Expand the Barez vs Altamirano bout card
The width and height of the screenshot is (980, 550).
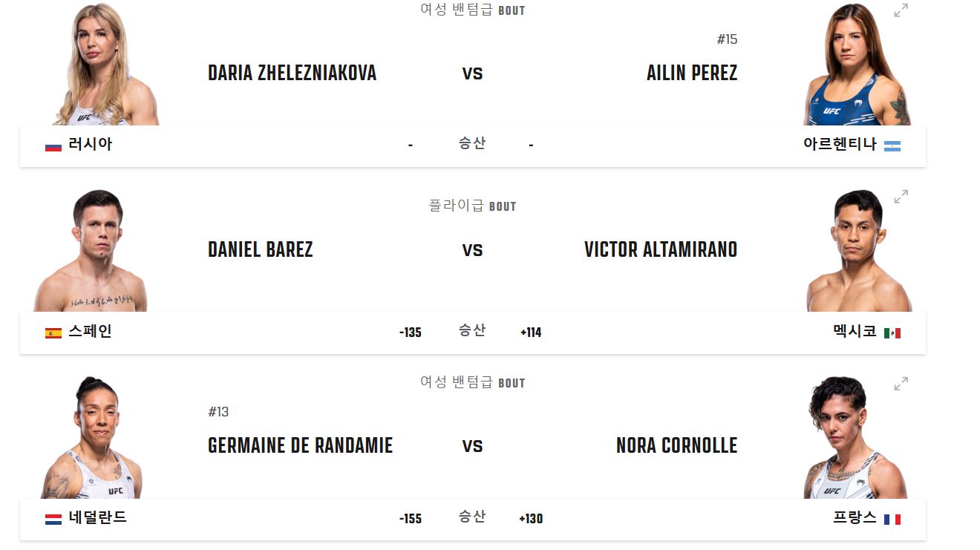tap(901, 197)
